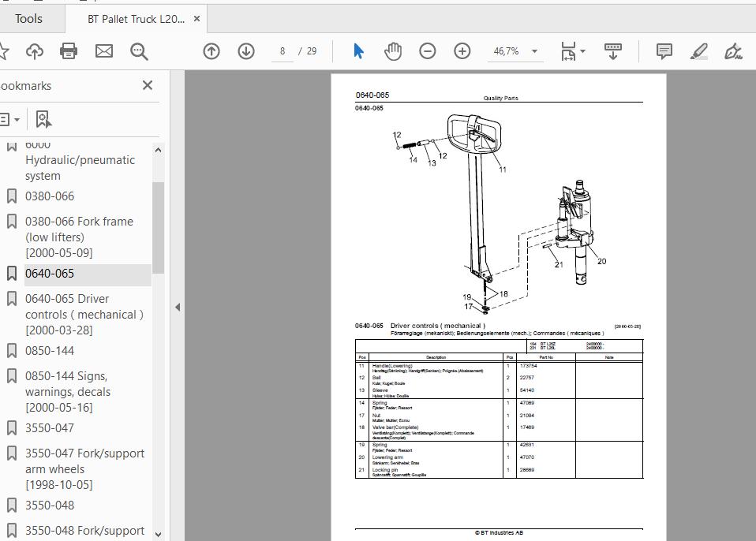Click the upload to cloud icon

point(35,51)
